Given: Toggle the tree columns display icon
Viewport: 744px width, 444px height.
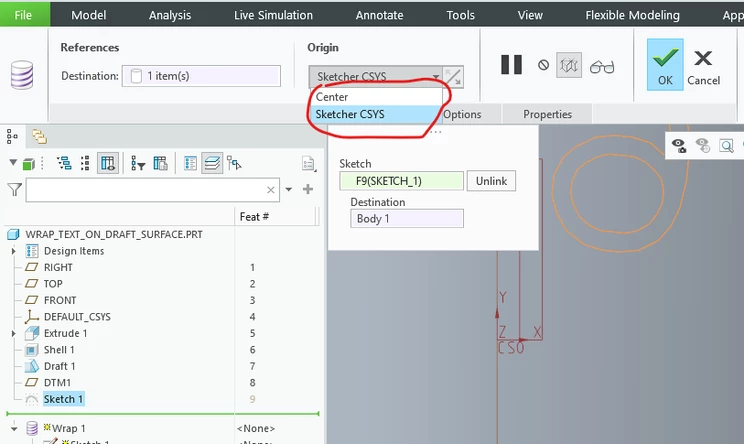Looking at the screenshot, I should pos(108,163).
